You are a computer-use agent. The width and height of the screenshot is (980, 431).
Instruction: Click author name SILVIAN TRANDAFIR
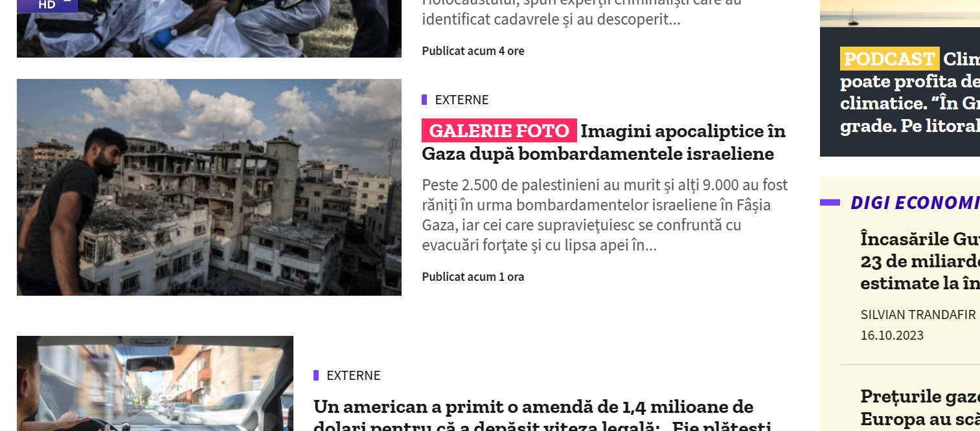coord(918,315)
